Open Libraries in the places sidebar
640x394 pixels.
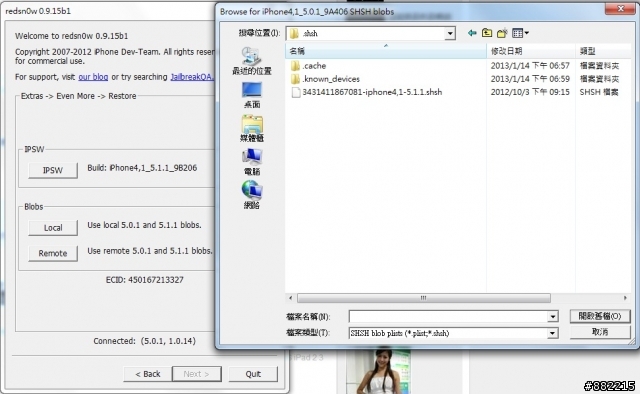coord(252,128)
